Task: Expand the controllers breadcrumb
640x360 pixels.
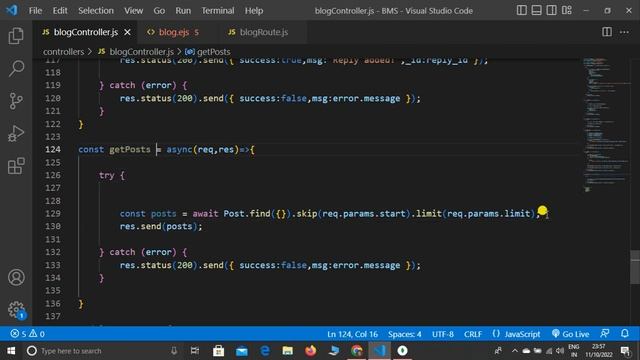Action: [63, 52]
